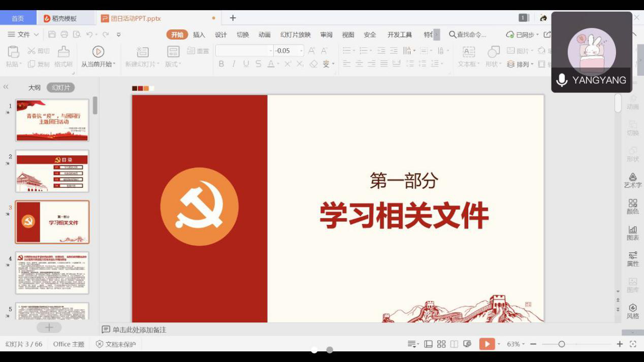Open the Slide Show (幻灯片放映) ribbon tab
The width and height of the screenshot is (644, 362).
296,35
